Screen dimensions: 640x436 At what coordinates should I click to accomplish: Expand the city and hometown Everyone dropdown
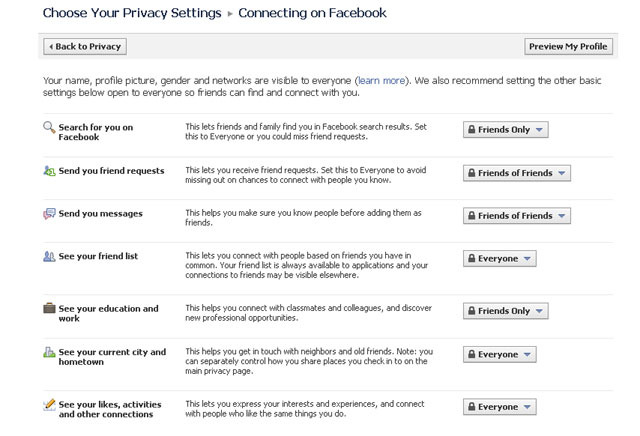[499, 355]
